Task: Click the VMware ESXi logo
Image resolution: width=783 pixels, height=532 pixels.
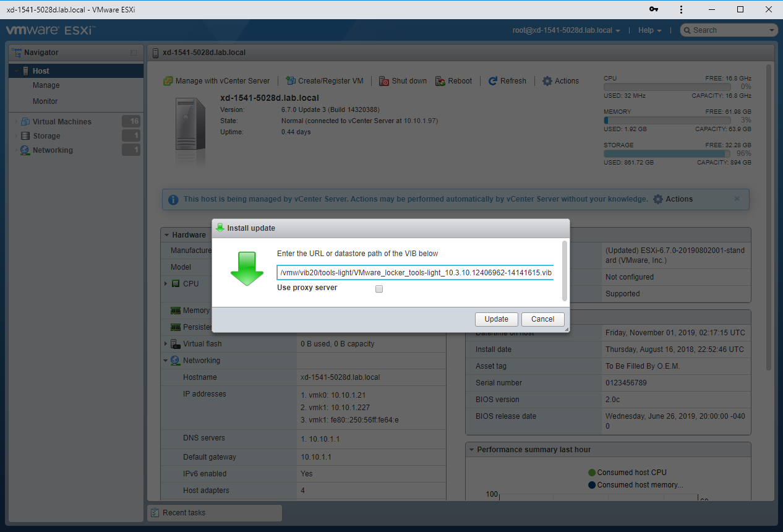Action: (x=51, y=30)
